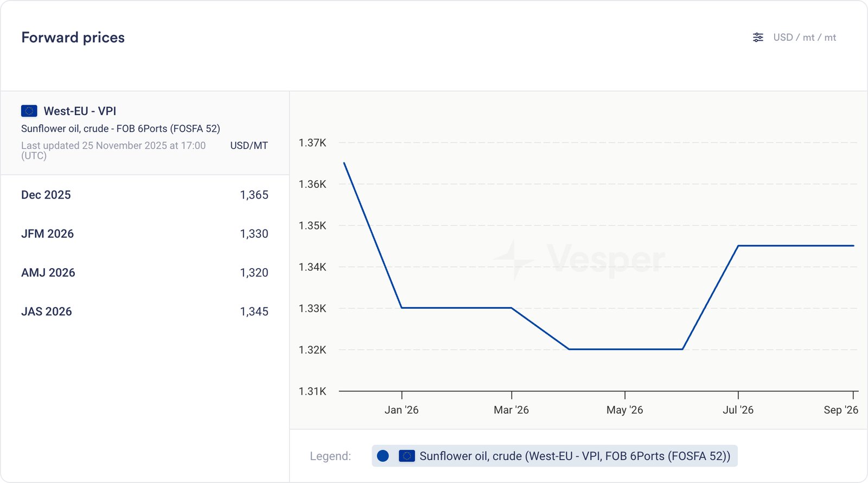Click the May '26 axis marker
Screen dimensions: 868x483
pyautogui.click(x=624, y=410)
